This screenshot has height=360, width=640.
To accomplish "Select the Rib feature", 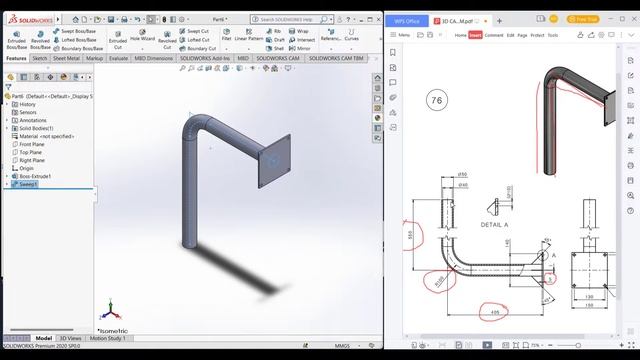I will coord(273,31).
